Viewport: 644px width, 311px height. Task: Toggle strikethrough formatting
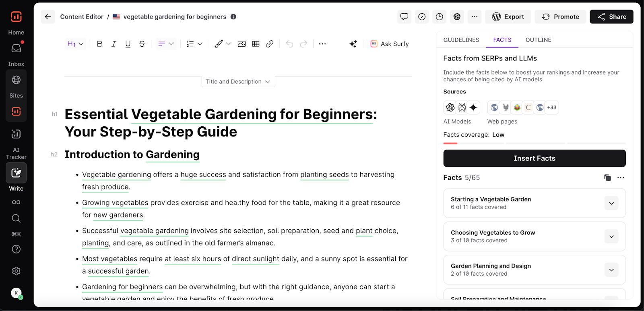[142, 44]
